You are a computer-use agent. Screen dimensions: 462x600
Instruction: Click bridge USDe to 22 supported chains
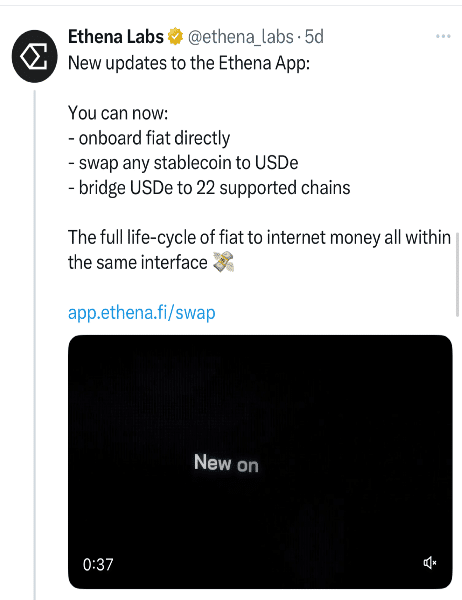coord(209,188)
